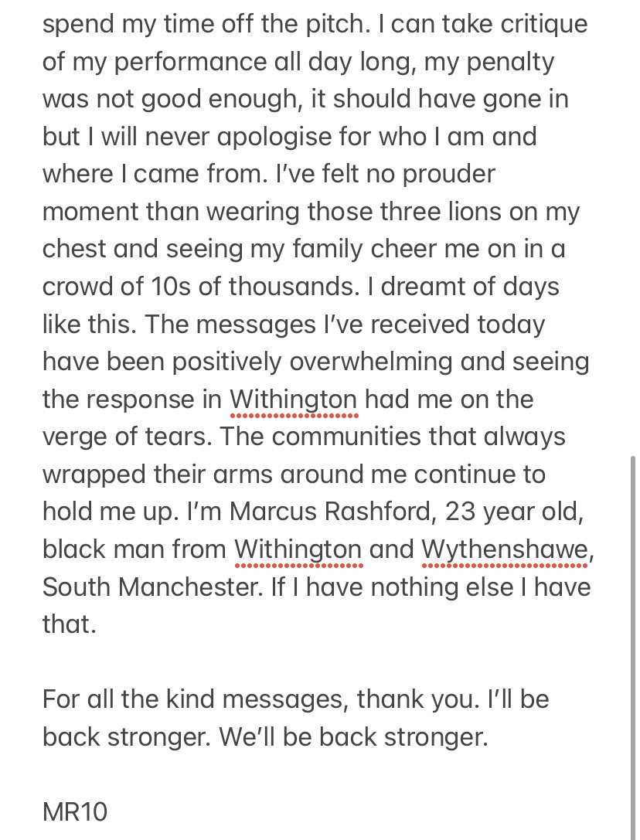Viewport: 640px width, 840px height.
Task: Click "Withington" after "the response in"
Action: click(294, 400)
